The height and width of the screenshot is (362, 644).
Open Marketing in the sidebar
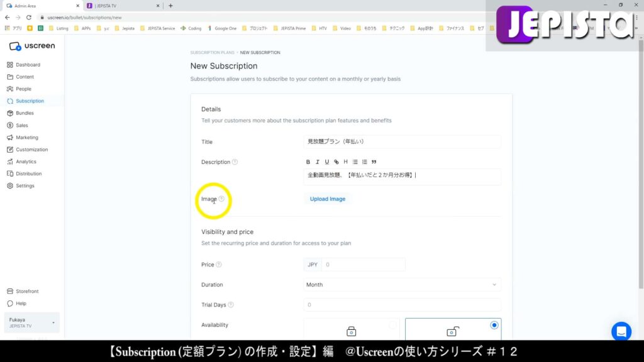click(23, 138)
